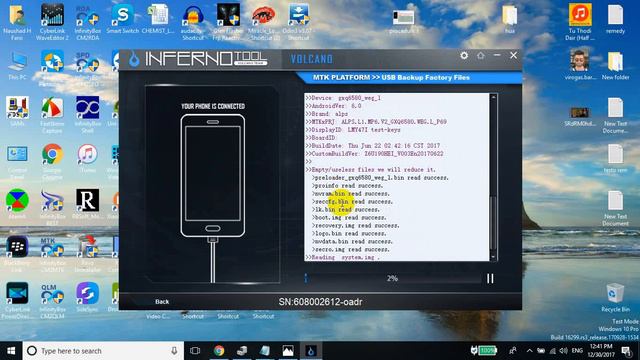
Task: Click the Back button in Inferno Tool
Action: [x=162, y=302]
